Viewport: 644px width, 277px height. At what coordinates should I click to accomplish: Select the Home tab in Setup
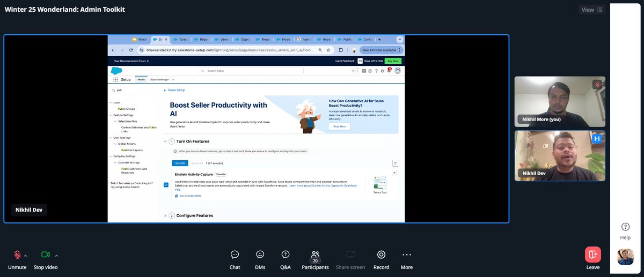[141, 79]
